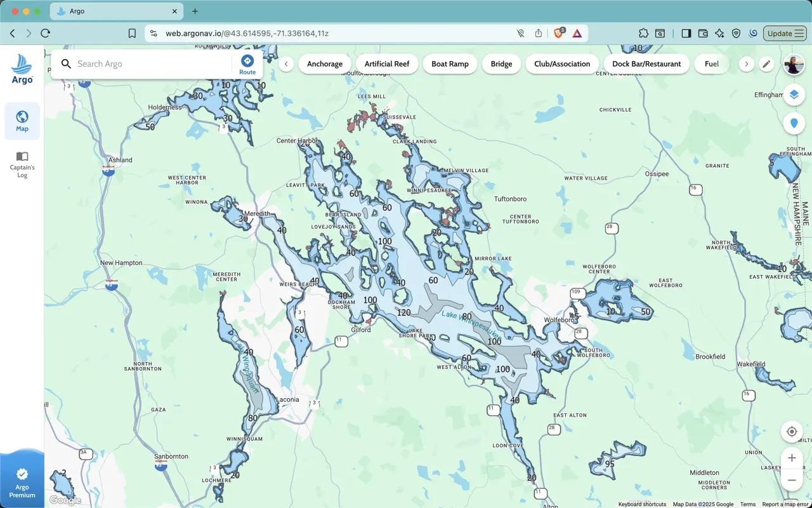Click the Laconia town label
Viewport: 812px width, 508px height.
click(x=288, y=399)
